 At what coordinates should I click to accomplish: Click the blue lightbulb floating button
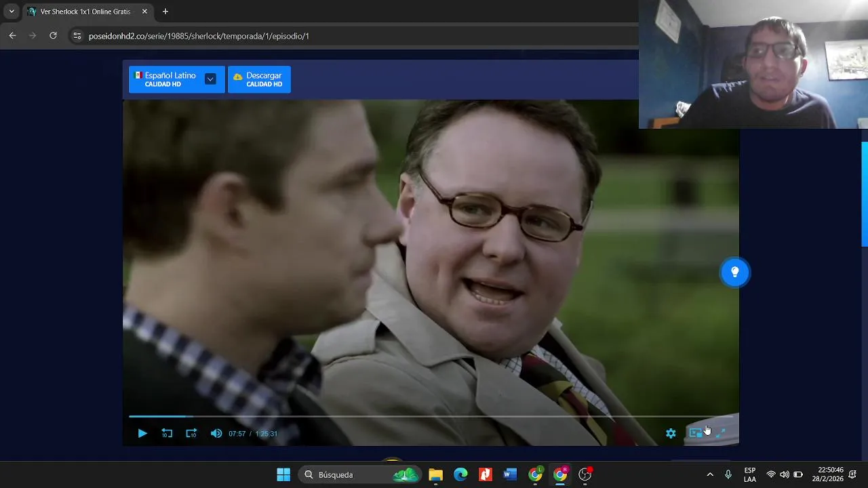pos(734,272)
